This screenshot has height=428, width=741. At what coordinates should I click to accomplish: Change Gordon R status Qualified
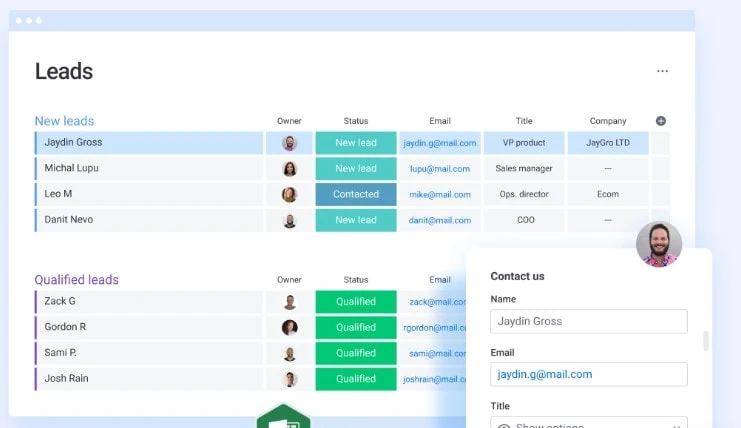pyautogui.click(x=356, y=327)
